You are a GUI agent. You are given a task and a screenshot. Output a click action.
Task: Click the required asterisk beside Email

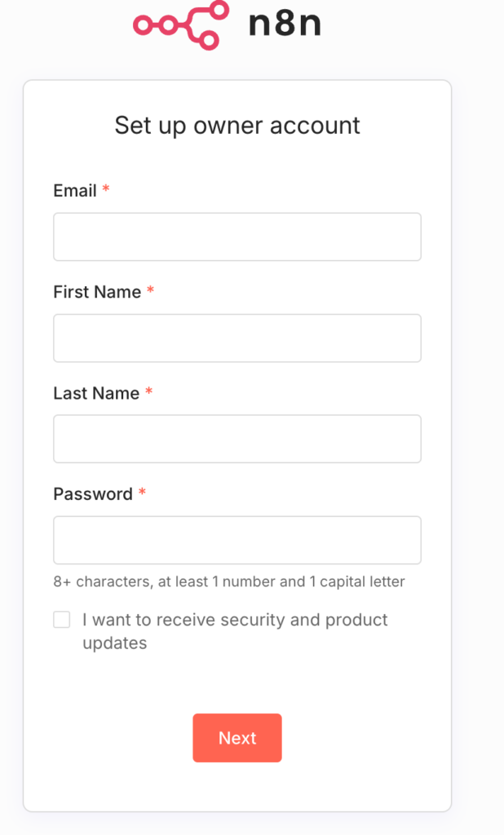106,189
